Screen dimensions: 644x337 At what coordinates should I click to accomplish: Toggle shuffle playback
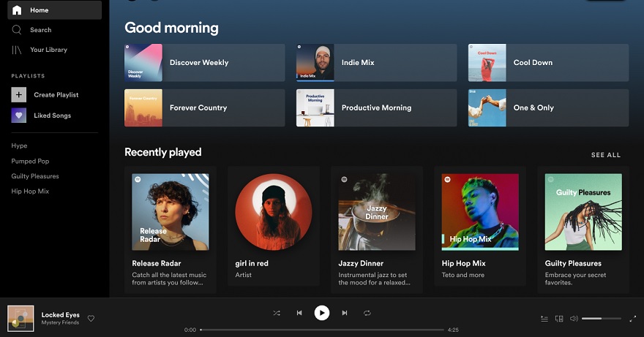(x=277, y=313)
